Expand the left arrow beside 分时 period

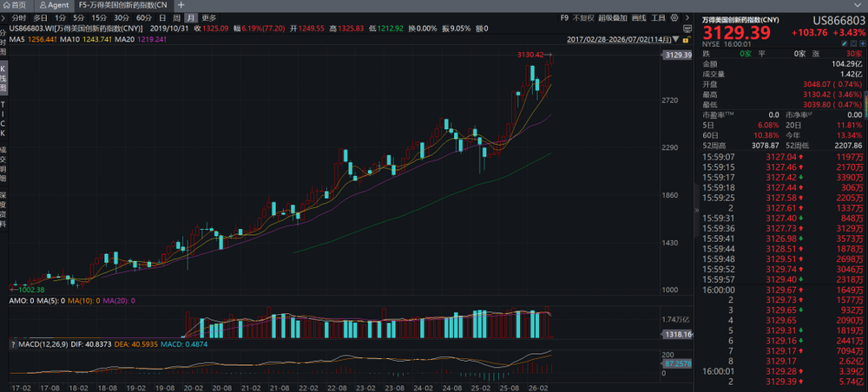tap(3, 17)
